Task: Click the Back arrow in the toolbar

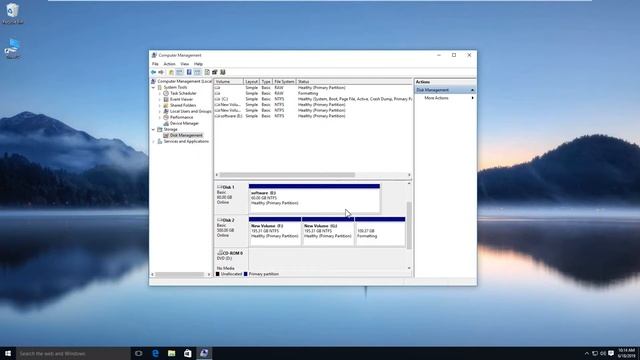Action: pos(153,72)
